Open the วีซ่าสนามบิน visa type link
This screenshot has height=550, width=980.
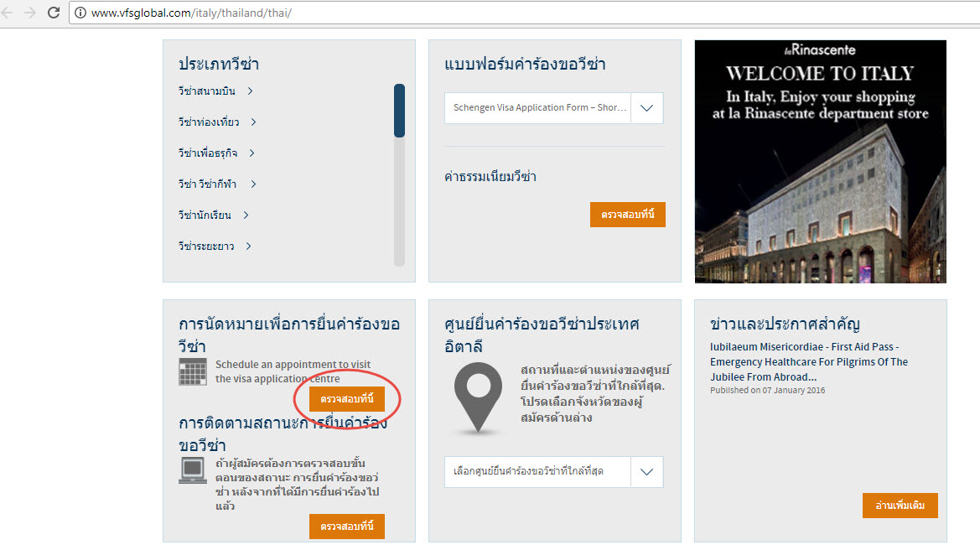pos(215,91)
